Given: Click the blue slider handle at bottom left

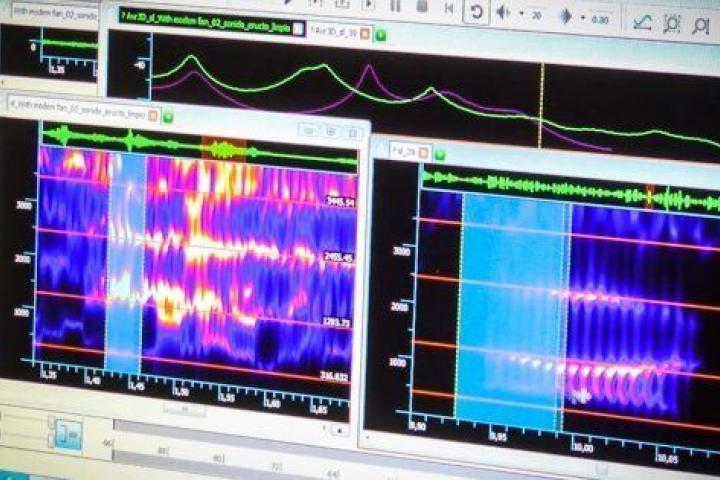Looking at the screenshot, I should [67, 432].
